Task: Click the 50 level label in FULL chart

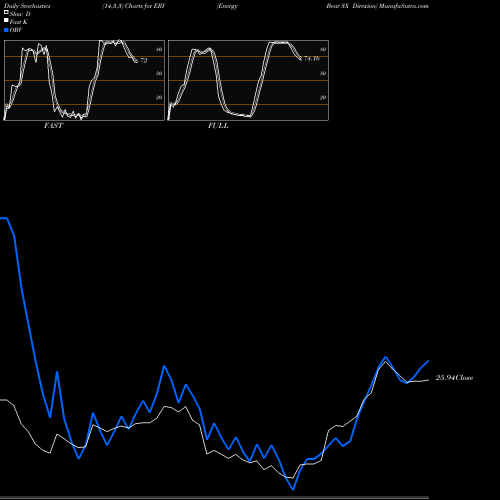Action: [x=323, y=73]
